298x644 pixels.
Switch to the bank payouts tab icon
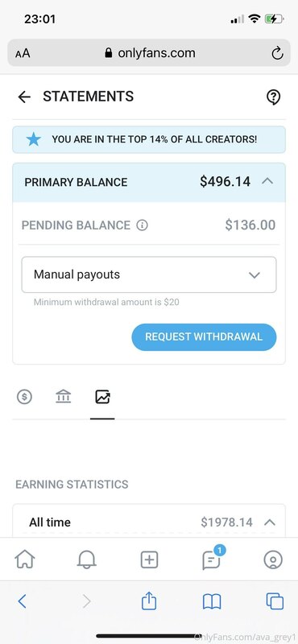coord(64,397)
